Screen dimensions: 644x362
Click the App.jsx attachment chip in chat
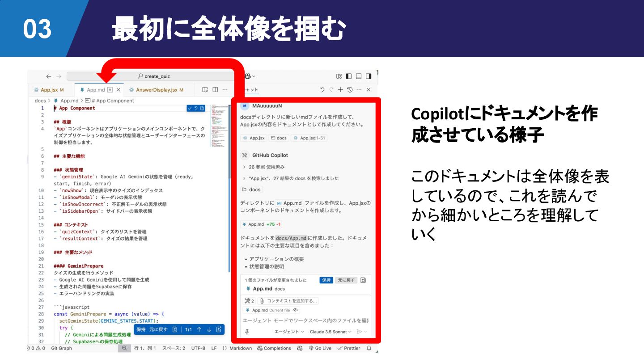coord(254,138)
